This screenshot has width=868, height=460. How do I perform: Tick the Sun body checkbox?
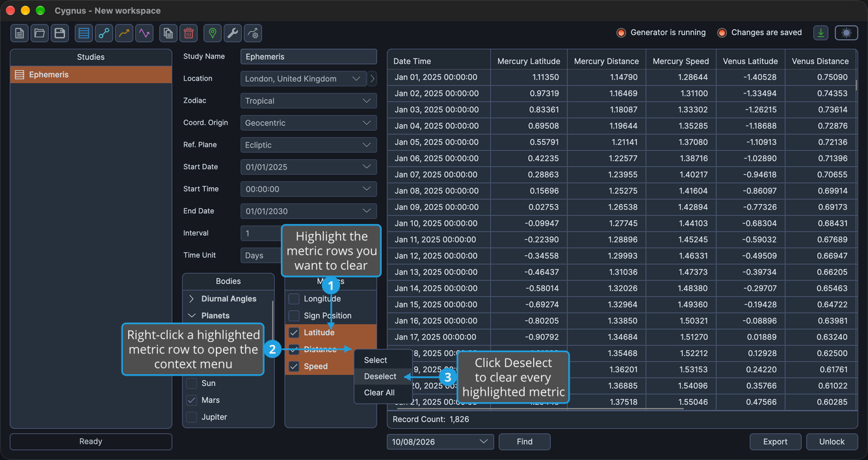coord(192,383)
